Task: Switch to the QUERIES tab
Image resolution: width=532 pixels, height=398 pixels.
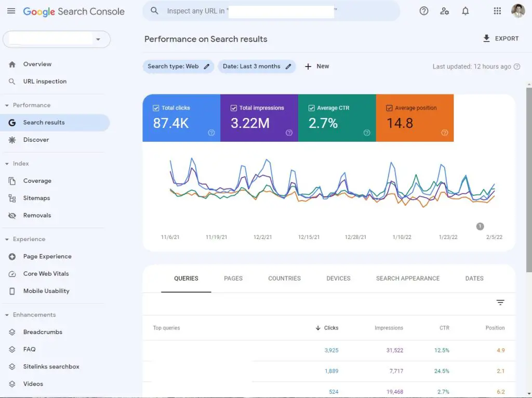Action: [x=186, y=278]
